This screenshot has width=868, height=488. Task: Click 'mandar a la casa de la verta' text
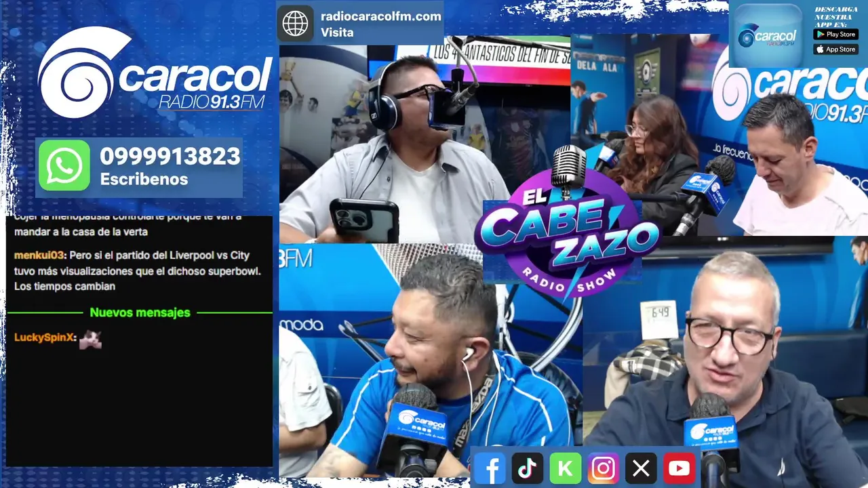pos(81,231)
